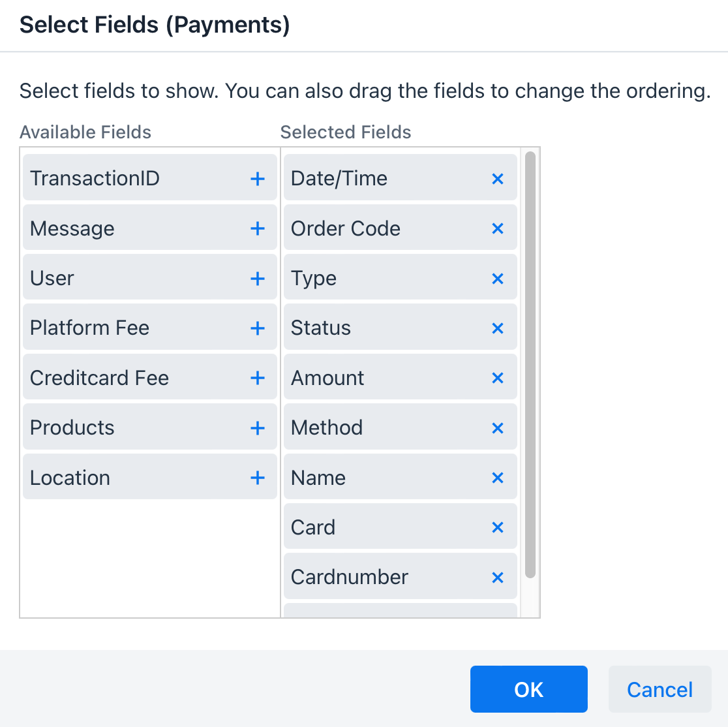Add the Message field via its plus icon
Screen dimensions: 728x727
click(258, 228)
